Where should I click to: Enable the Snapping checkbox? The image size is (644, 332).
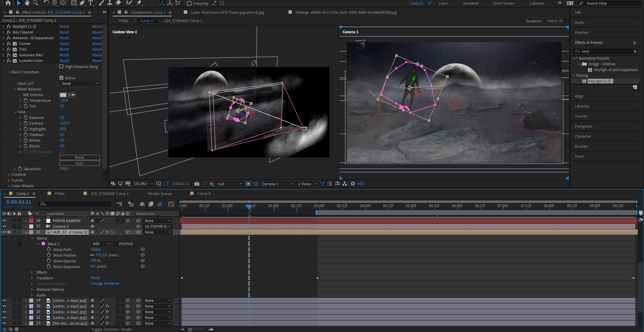click(x=189, y=3)
